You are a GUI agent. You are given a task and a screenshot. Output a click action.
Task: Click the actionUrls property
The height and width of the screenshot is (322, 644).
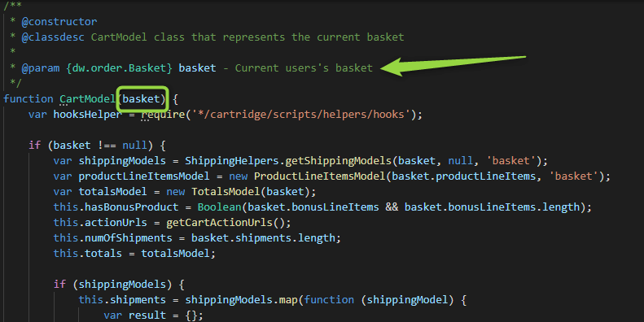click(x=116, y=223)
